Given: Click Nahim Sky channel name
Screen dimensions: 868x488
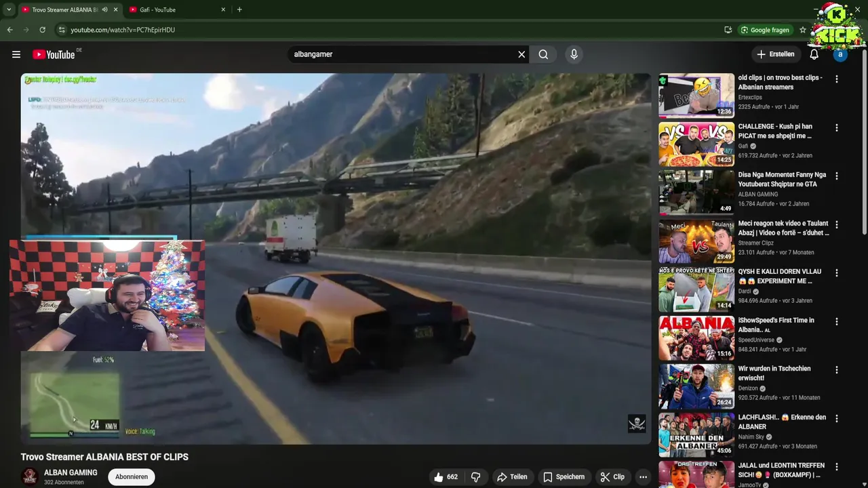Looking at the screenshot, I should tap(752, 437).
